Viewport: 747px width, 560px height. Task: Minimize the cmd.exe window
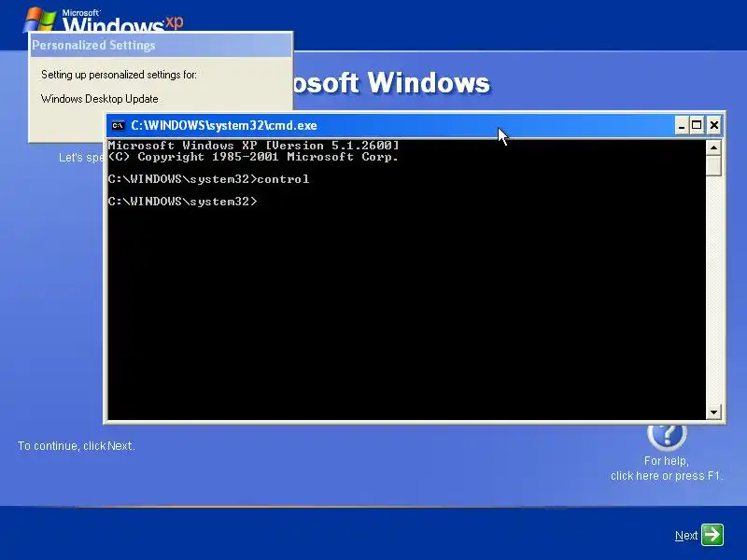(x=682, y=125)
